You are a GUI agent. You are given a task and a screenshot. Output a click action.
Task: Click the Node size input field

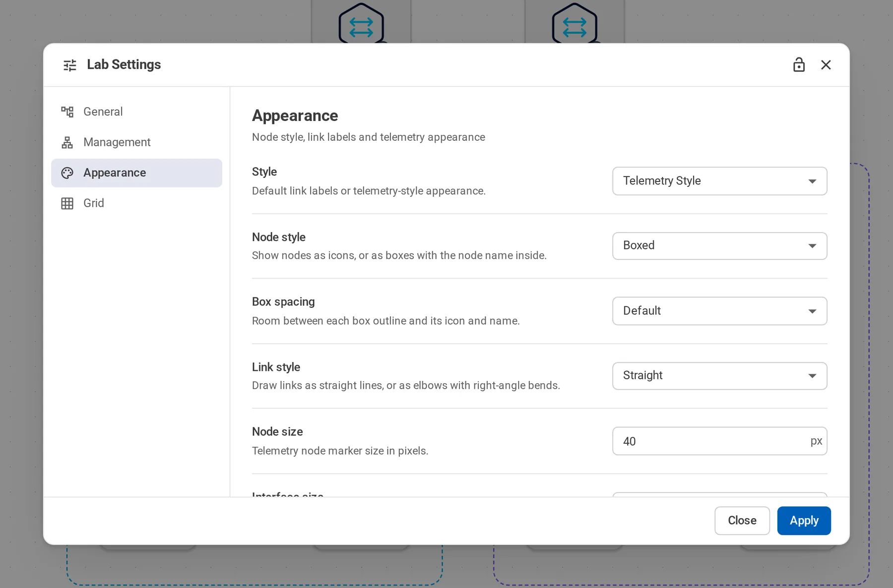719,441
